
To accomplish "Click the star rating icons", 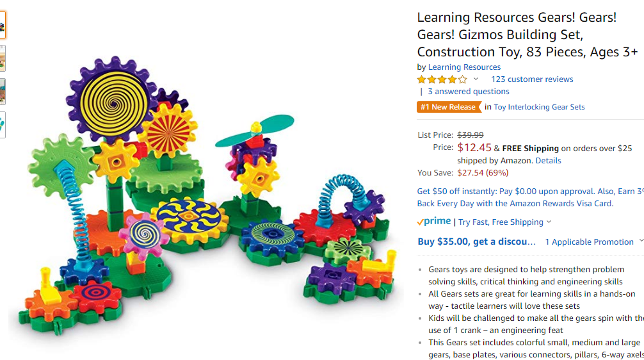I will point(442,79).
